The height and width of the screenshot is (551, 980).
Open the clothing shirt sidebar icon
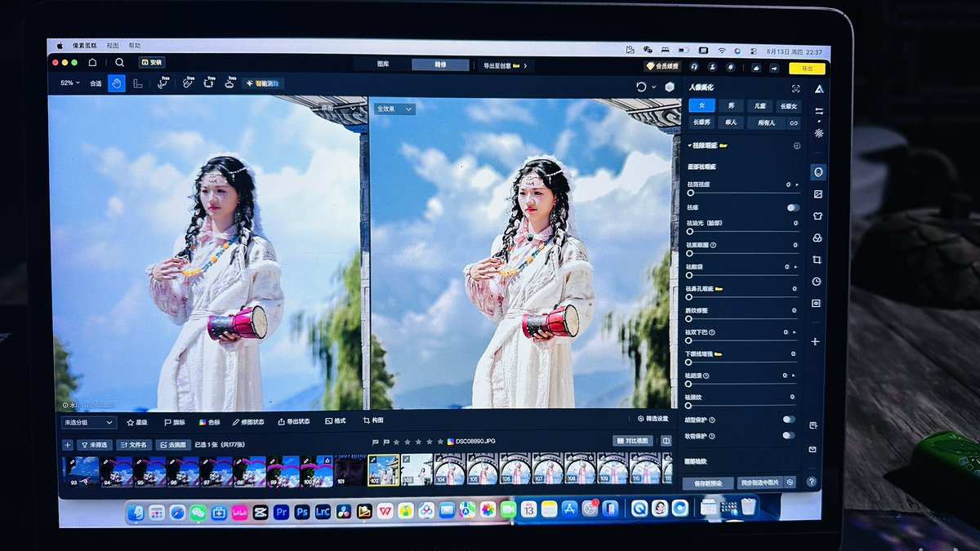pyautogui.click(x=818, y=216)
